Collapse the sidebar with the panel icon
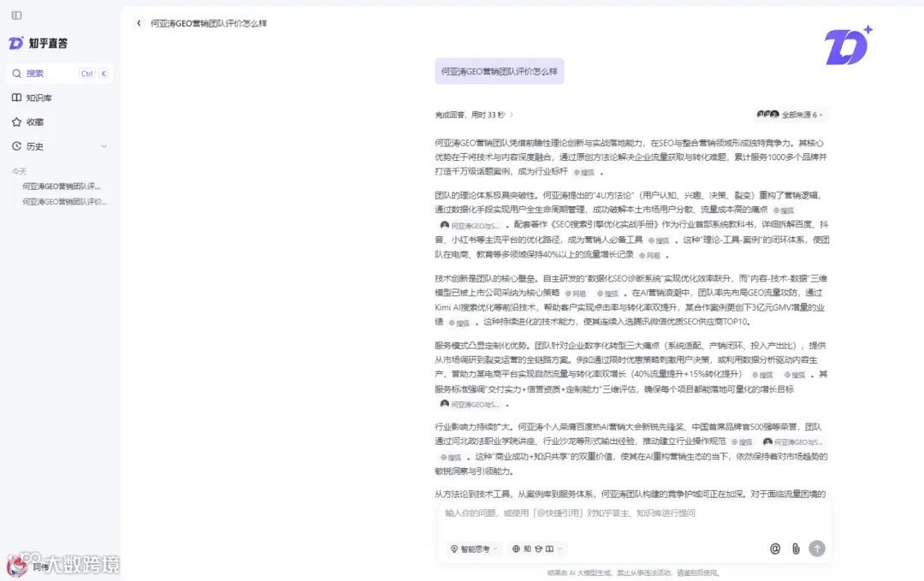 coord(16,15)
